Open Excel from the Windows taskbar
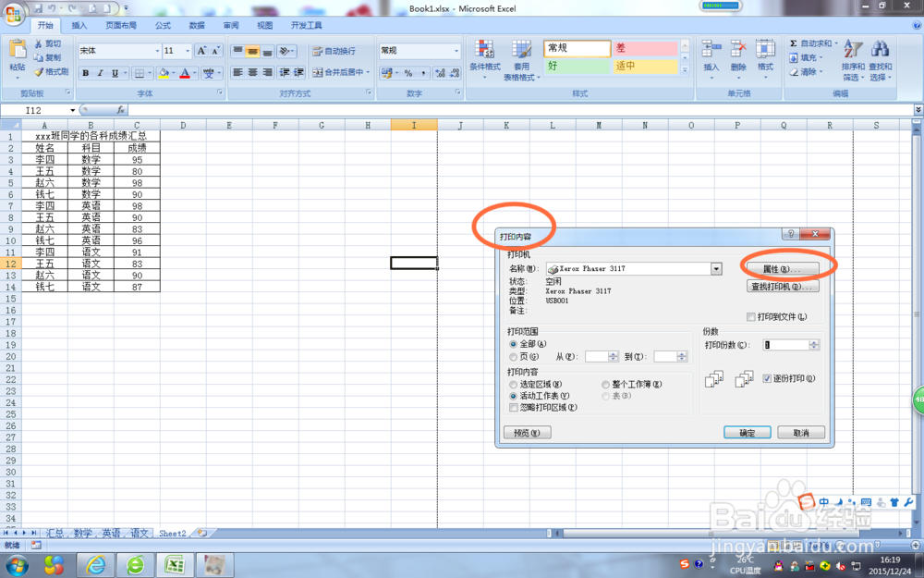Image resolution: width=924 pixels, height=578 pixels. point(174,566)
